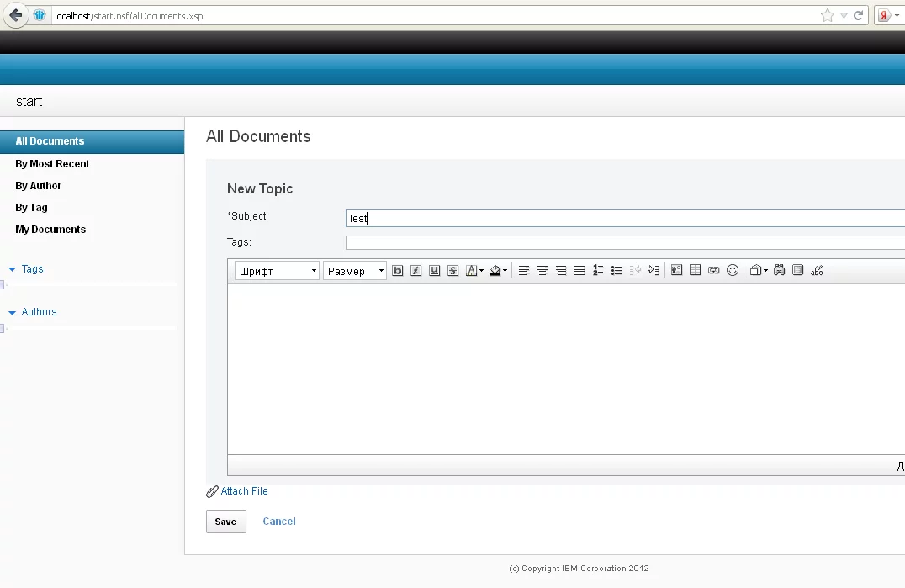Toggle underline formatting in editor toolbar

434,271
